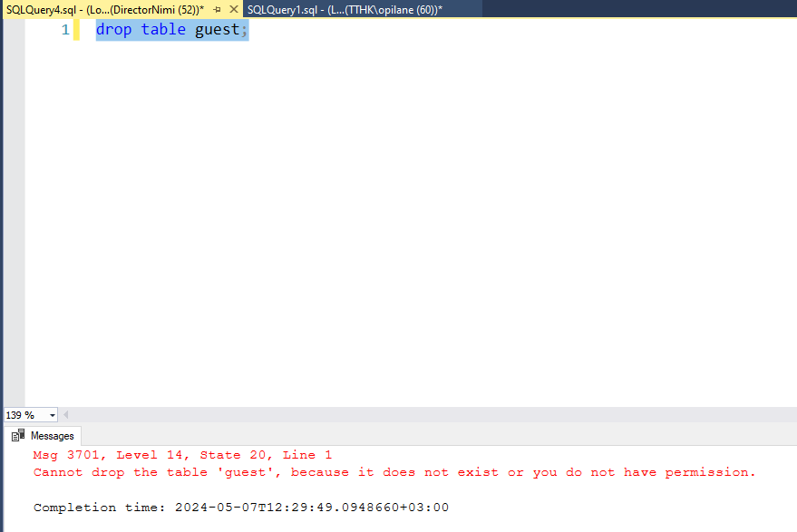Click the yellow change marker beside line 1
The image size is (797, 532).
[x=76, y=30]
